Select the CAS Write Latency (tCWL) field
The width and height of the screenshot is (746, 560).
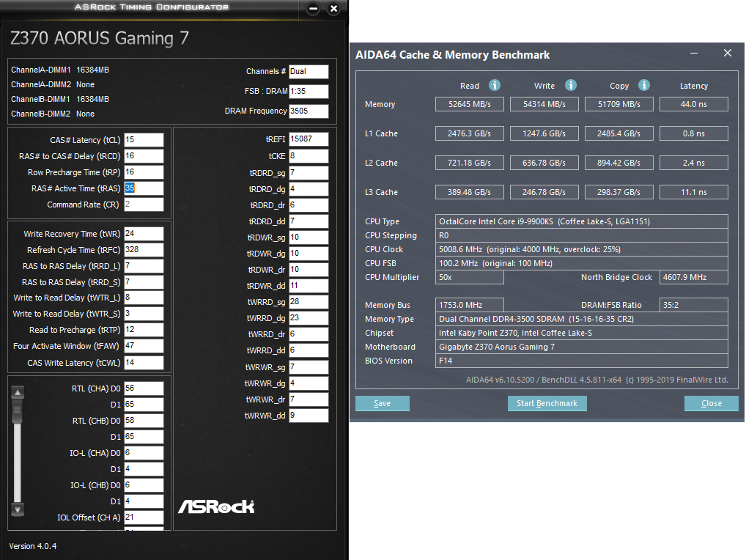(x=144, y=363)
